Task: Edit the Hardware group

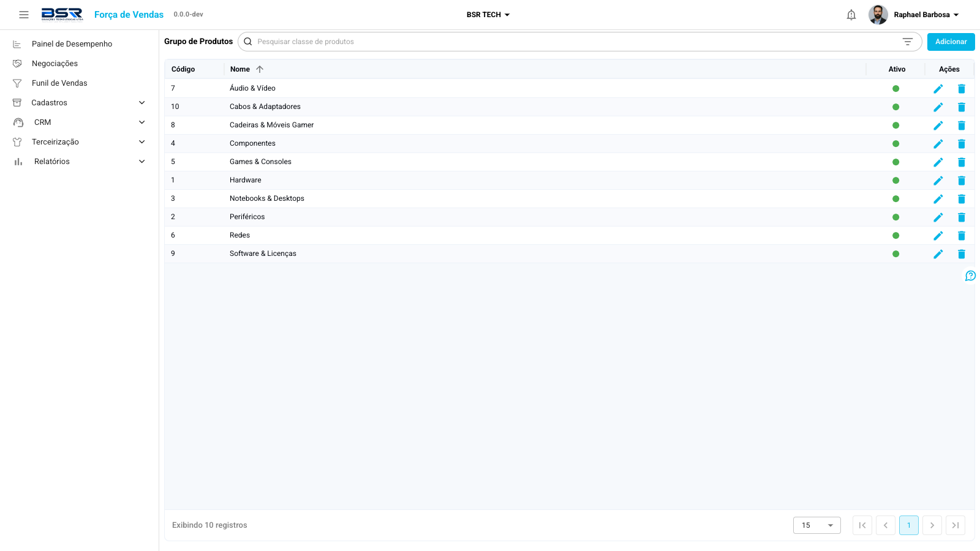Action: (938, 181)
